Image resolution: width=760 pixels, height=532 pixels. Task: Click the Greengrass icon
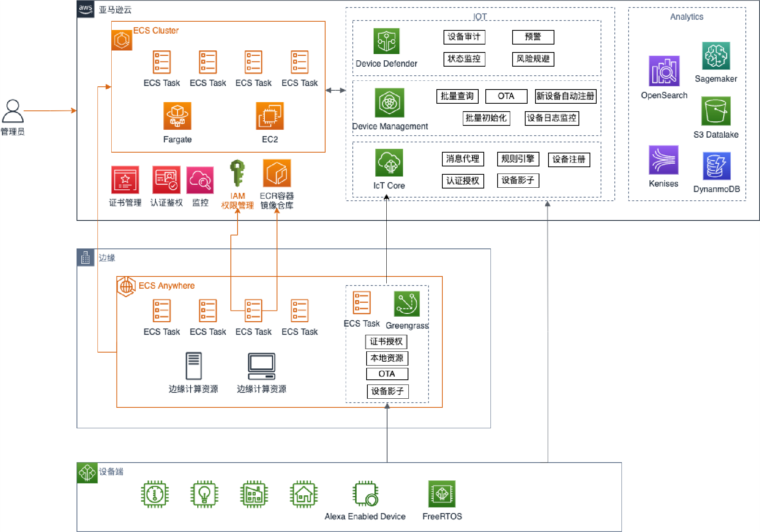(406, 304)
